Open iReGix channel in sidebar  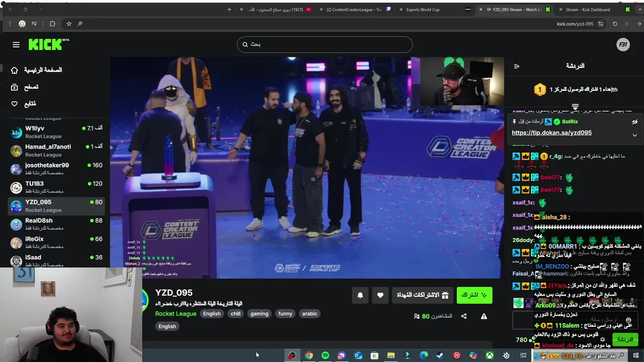(x=56, y=242)
